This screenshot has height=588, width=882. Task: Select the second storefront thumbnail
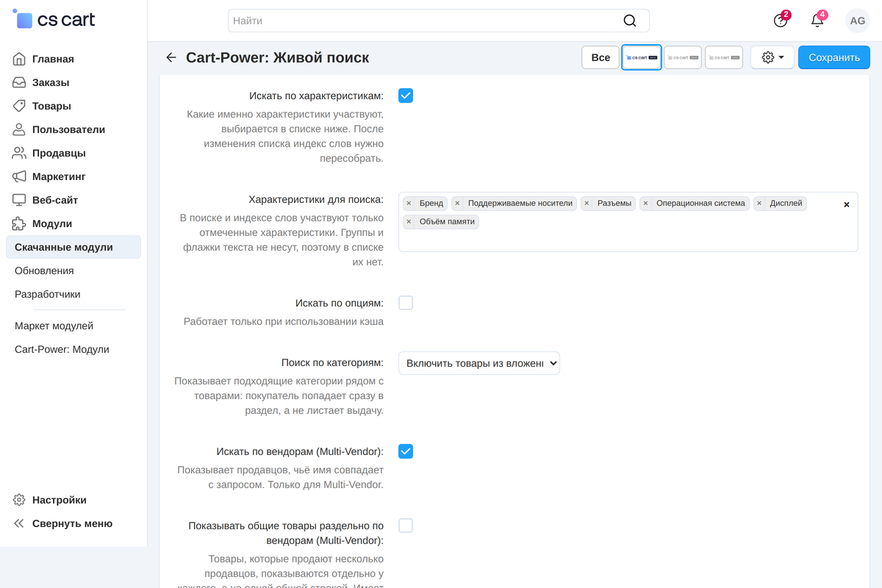683,57
